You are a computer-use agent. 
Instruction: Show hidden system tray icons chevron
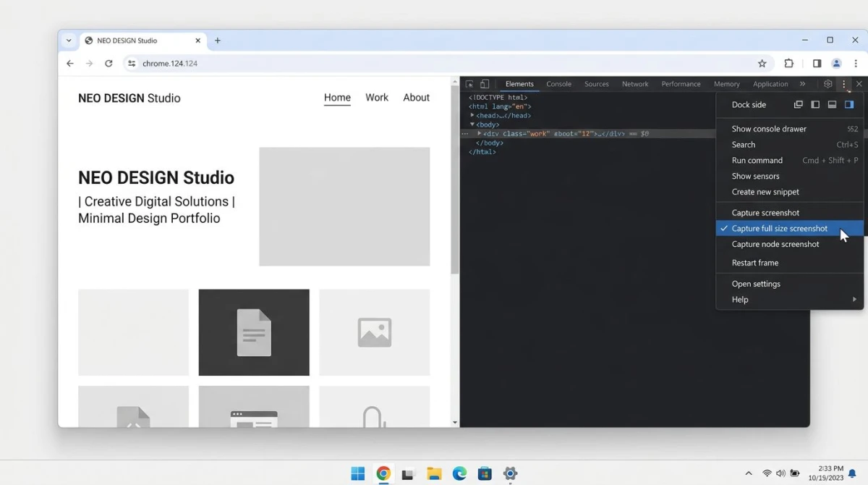point(749,473)
